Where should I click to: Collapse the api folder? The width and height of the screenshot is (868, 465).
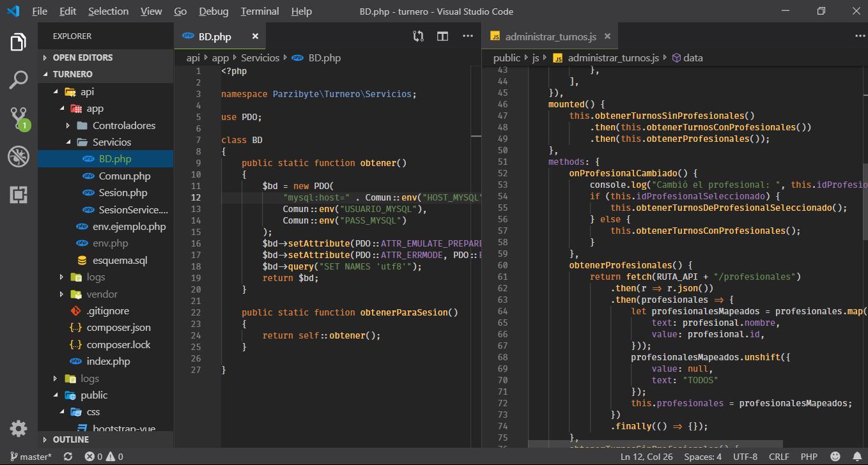point(105,92)
